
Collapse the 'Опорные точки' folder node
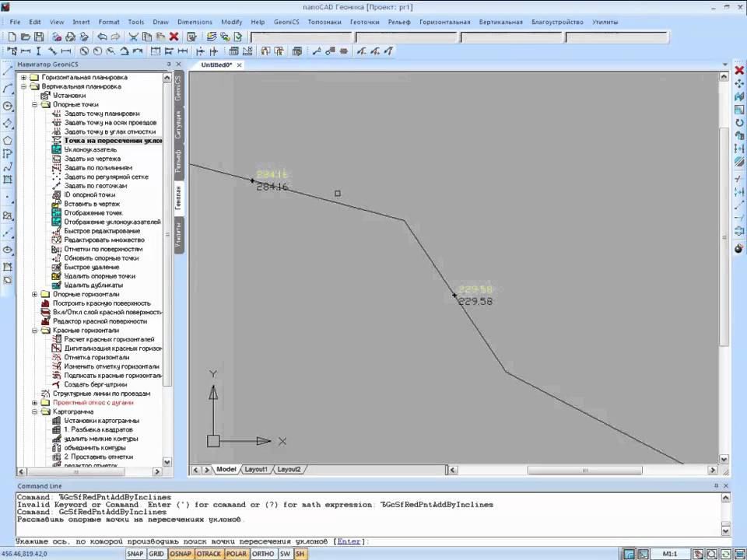pos(35,104)
